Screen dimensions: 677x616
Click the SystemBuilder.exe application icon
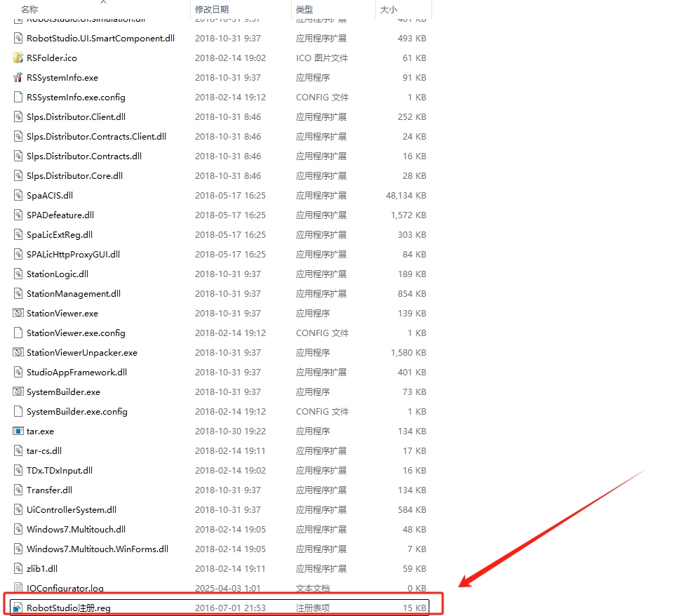click(x=18, y=391)
